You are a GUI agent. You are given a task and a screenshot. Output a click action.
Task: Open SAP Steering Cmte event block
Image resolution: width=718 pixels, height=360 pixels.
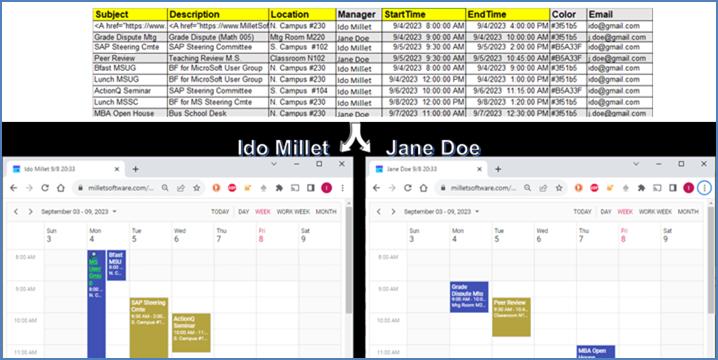(x=149, y=328)
